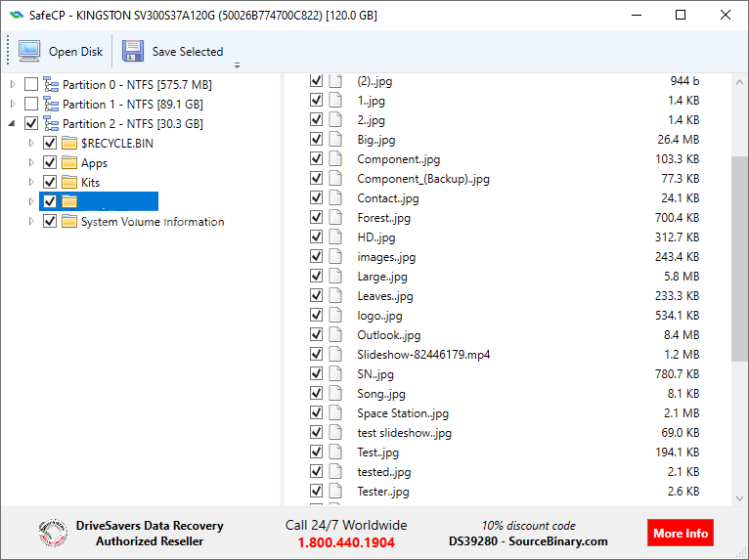Uncheck the Component_(Backup)..jpg checkbox
The width and height of the screenshot is (749, 560).
[x=316, y=179]
